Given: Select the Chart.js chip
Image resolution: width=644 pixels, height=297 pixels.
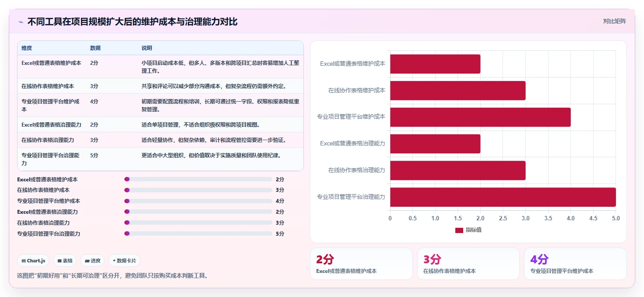Looking at the screenshot, I should tap(34, 261).
